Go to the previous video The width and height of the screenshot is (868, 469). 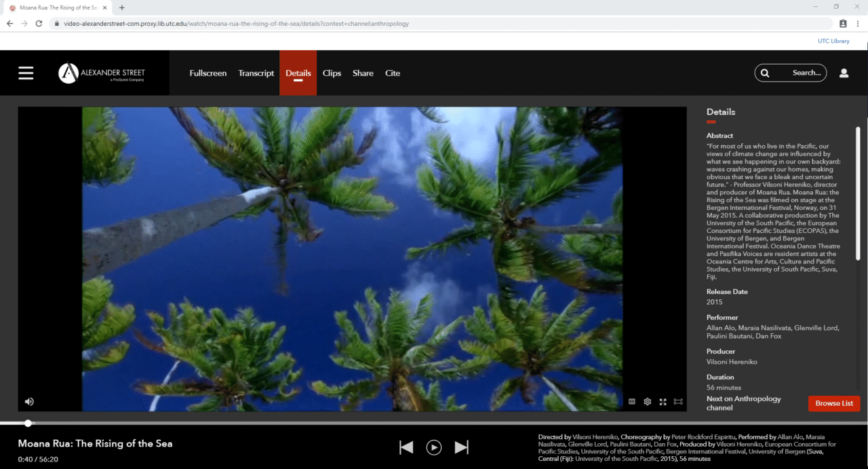pos(406,447)
